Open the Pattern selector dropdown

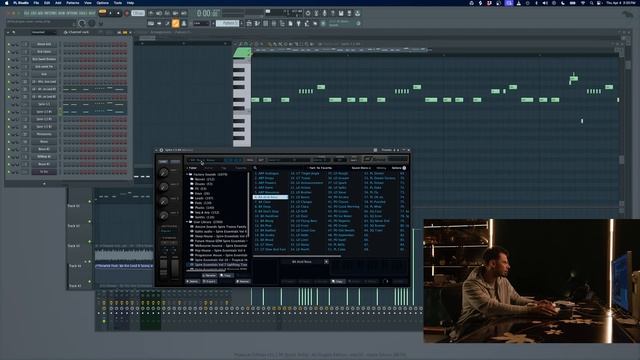pos(227,24)
